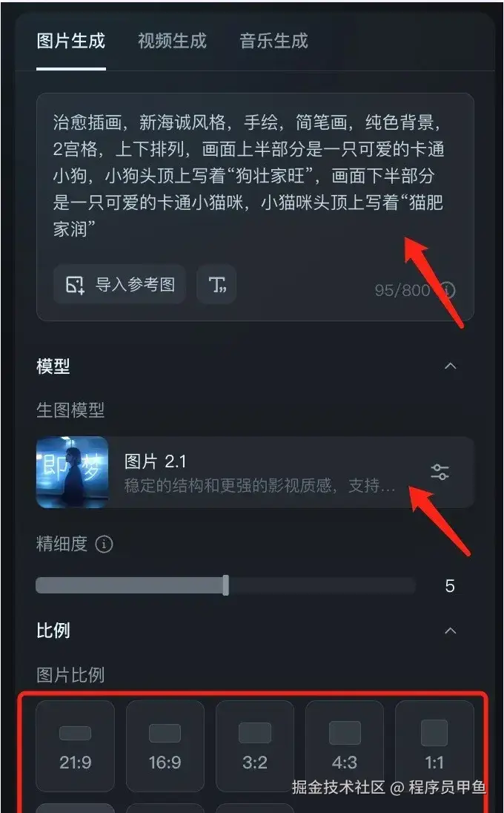Switch to the 音乐生成 tab
The height and width of the screenshot is (813, 504).
(x=273, y=41)
